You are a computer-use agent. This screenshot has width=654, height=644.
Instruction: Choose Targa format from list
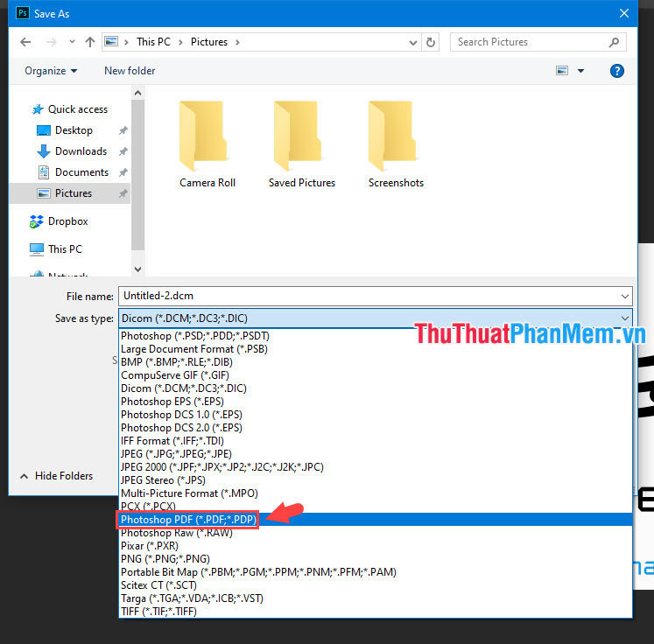375,598
